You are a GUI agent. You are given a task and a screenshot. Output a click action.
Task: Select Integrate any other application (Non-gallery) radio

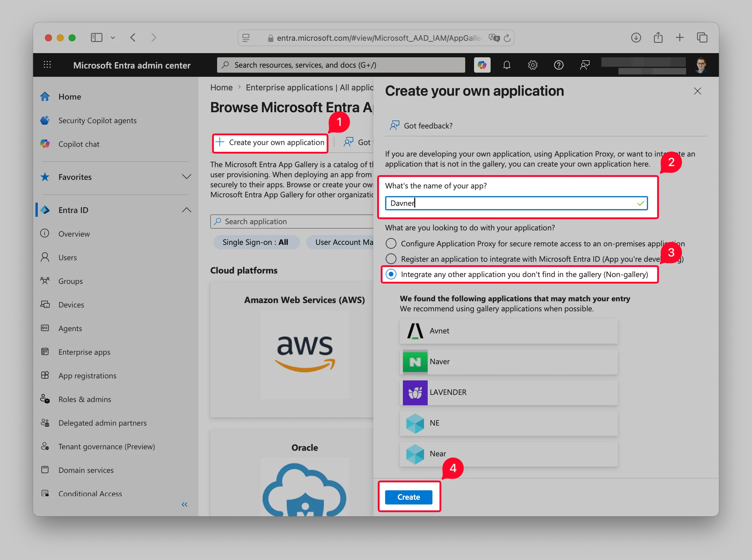[391, 274]
